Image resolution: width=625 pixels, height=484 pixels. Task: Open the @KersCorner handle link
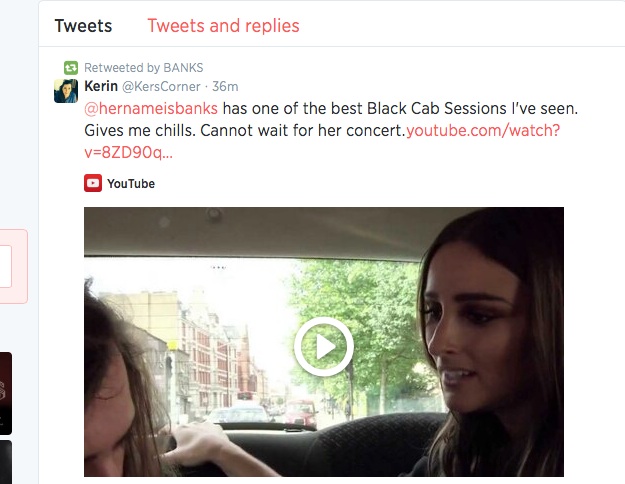point(161,87)
